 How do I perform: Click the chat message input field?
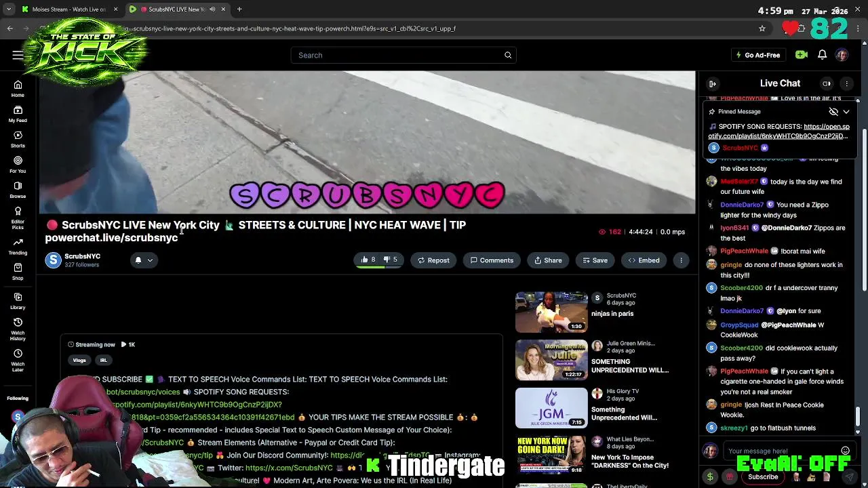[x=780, y=451]
